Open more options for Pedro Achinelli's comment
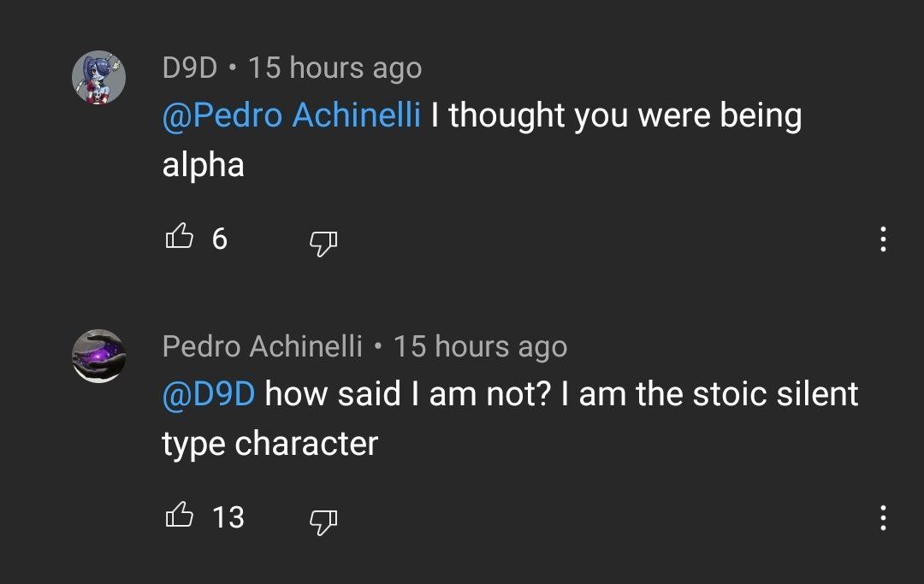The height and width of the screenshot is (584, 924). click(883, 517)
